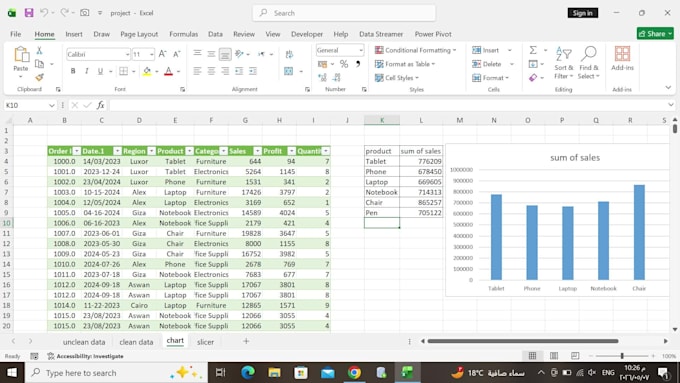Screen dimensions: 680x383
Task: Click the Merge and Center icon
Action: pyautogui.click(x=289, y=71)
